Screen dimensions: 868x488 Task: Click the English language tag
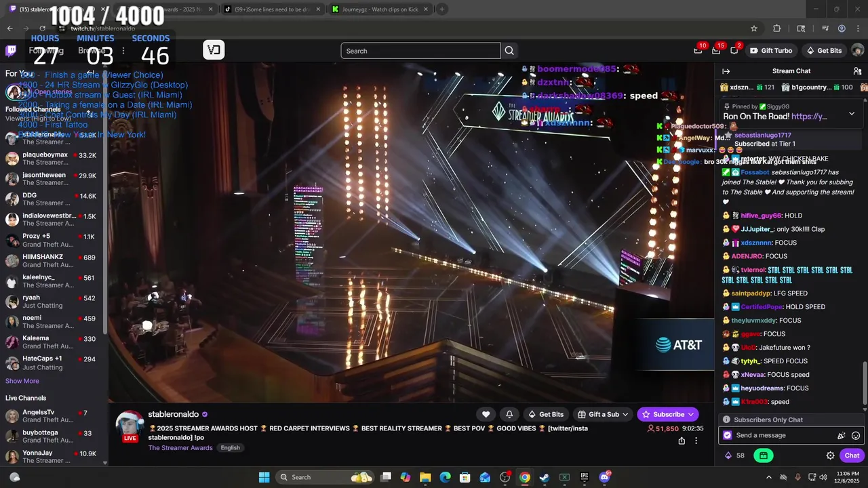click(x=230, y=448)
